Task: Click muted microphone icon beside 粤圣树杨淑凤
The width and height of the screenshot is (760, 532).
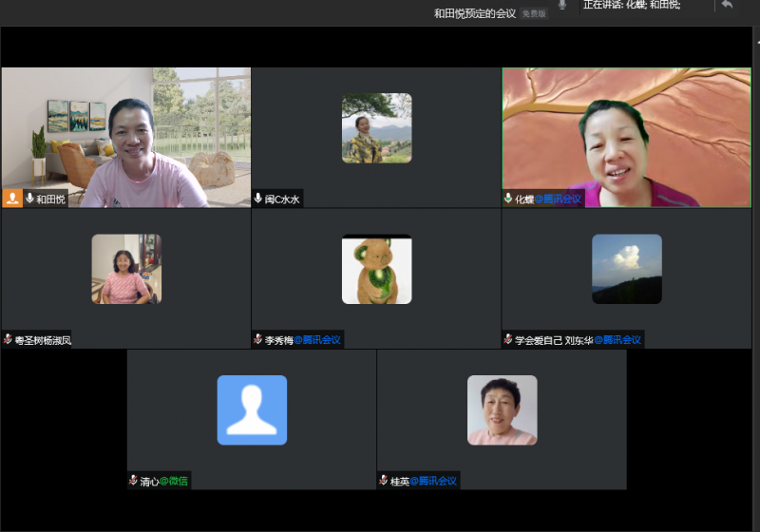Action: tap(9, 339)
